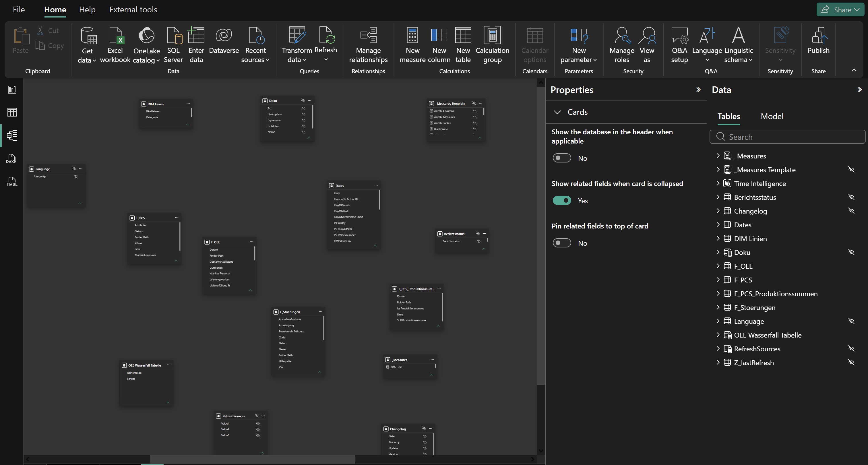Expand OEE Wasserfall Tabelle node
Screen dimensions: 868x465
[x=718, y=335]
